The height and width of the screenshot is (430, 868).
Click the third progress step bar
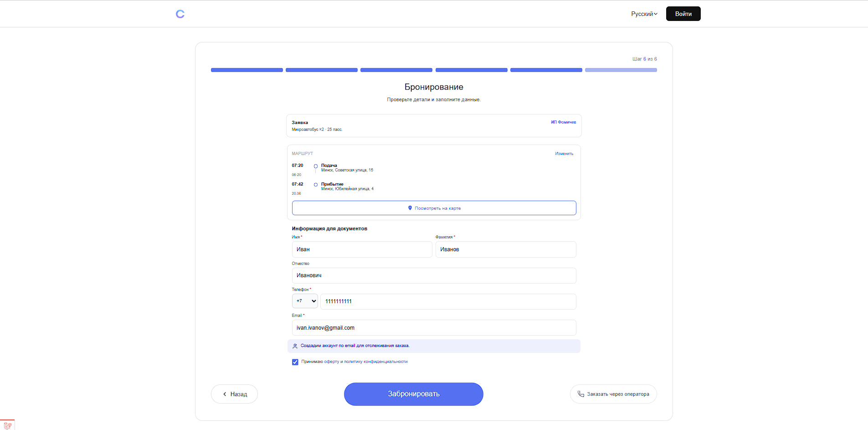point(396,70)
